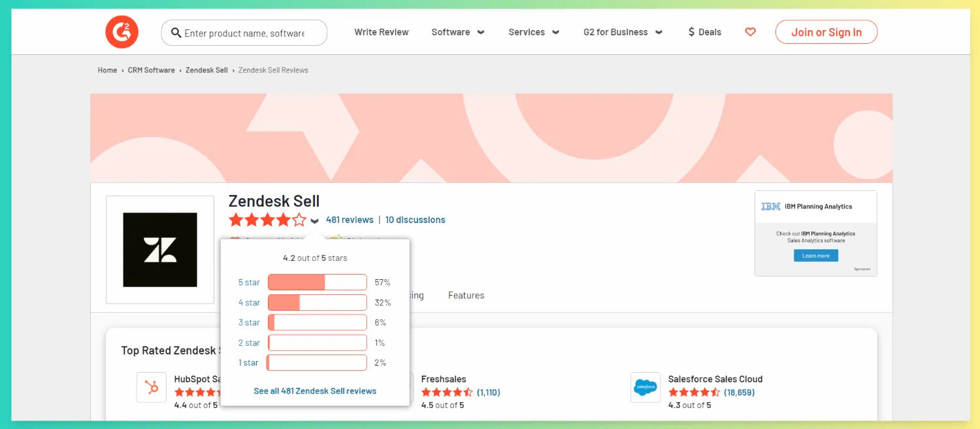Click the 5 star 57% rating bar

tap(318, 283)
